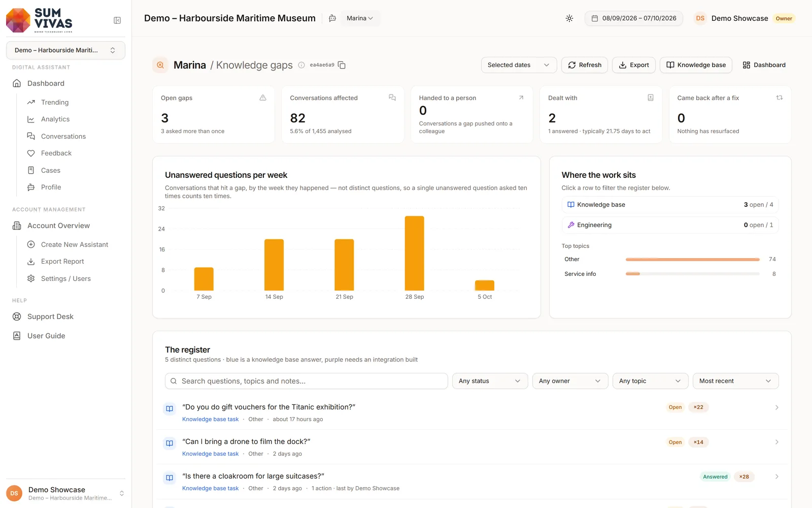Viewport: 812px width, 508px height.
Task: Open Settings / Users
Action: click(x=66, y=278)
